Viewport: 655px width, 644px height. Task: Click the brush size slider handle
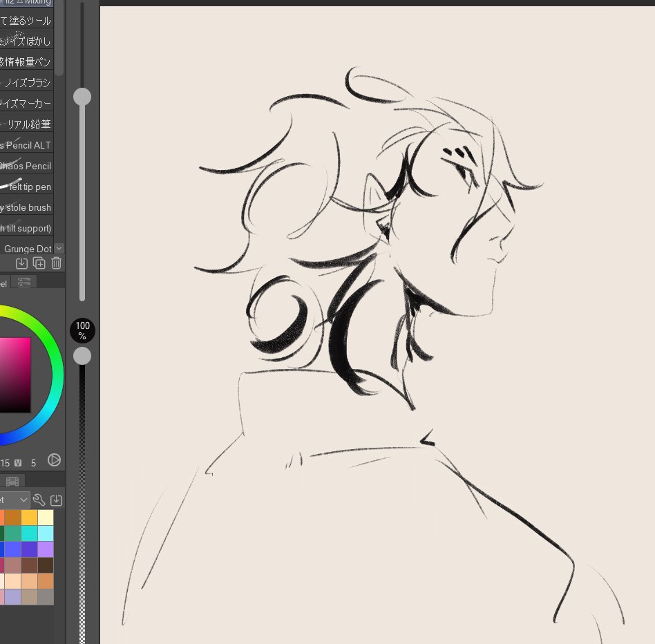click(x=82, y=97)
